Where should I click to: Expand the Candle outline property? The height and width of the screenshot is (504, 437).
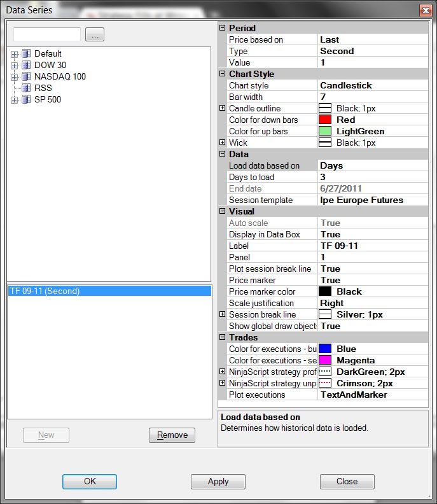tap(222, 108)
